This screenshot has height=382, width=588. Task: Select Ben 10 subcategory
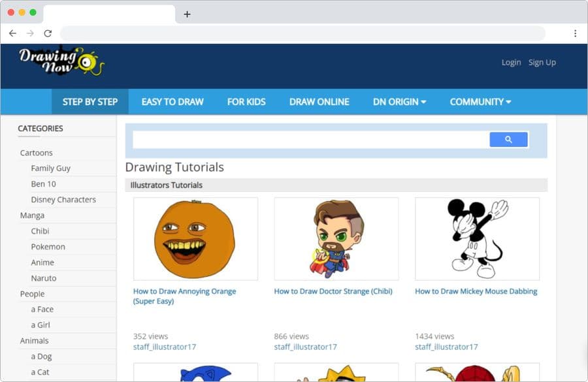[x=44, y=184]
